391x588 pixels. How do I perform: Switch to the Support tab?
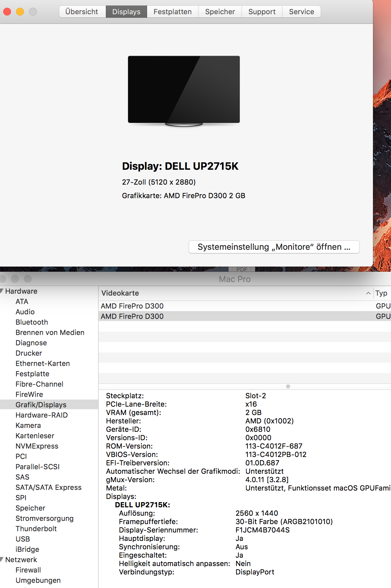coord(262,12)
